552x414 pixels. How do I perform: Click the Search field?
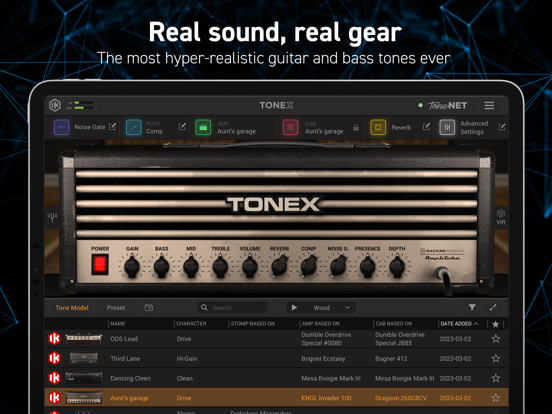[x=232, y=308]
